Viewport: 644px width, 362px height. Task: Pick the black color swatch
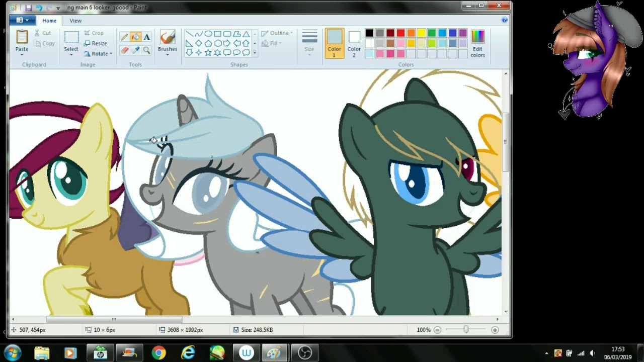click(369, 33)
